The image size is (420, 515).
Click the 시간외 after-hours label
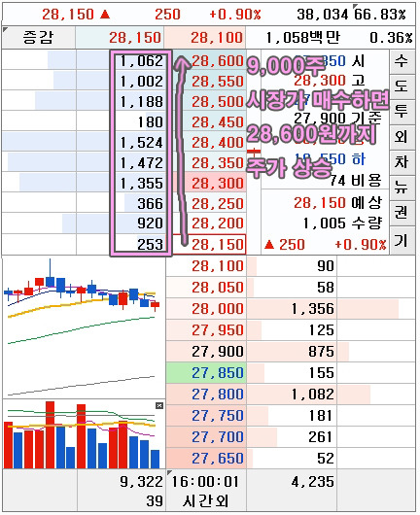tap(206, 501)
